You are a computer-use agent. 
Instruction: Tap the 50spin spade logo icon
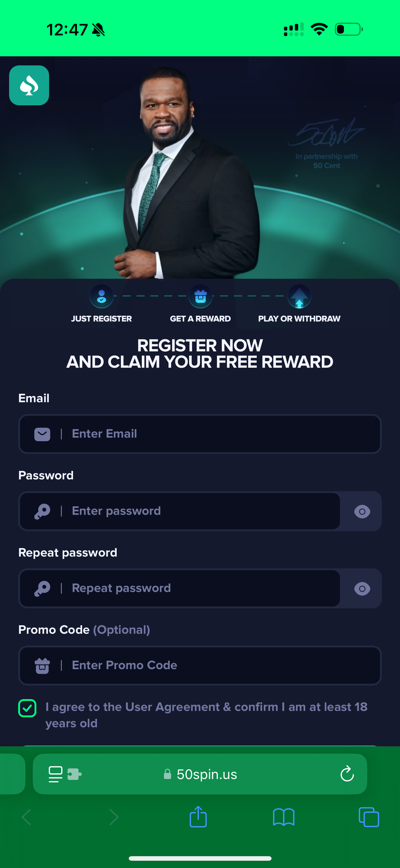[x=29, y=85]
